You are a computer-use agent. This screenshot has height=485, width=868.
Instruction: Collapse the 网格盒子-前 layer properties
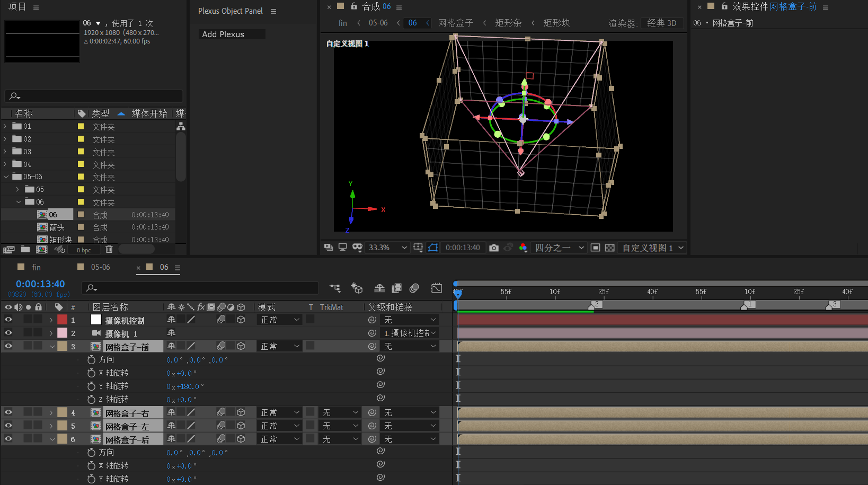[52, 347]
